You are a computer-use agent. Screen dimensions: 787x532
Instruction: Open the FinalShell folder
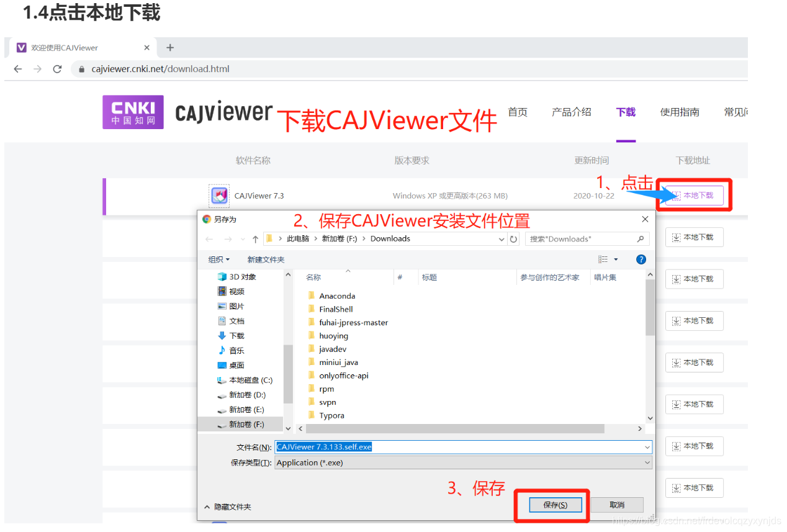click(x=330, y=309)
